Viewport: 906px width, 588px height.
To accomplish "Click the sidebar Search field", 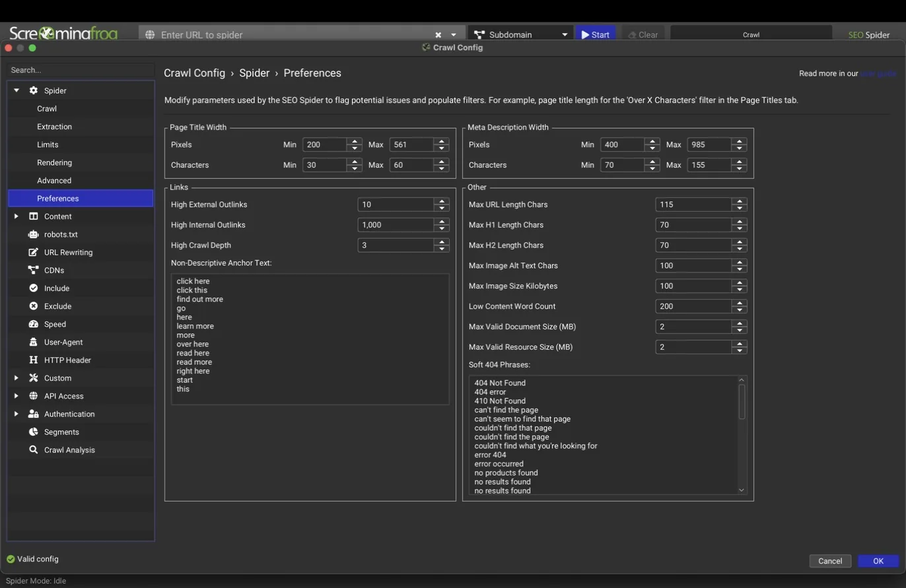I will [81, 70].
